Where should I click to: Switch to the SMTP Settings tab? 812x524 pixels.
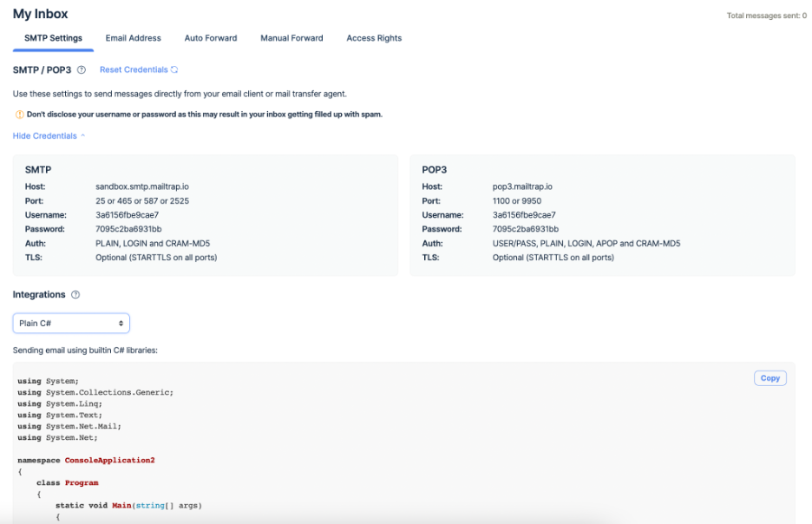tap(53, 38)
